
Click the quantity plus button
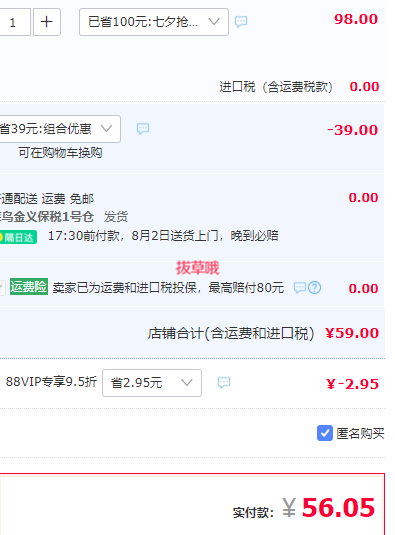47,22
